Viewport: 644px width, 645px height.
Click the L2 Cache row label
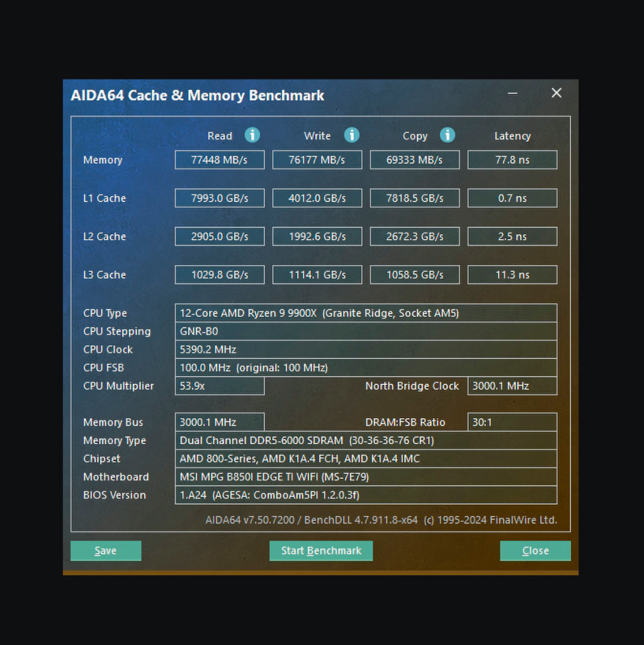click(x=105, y=236)
